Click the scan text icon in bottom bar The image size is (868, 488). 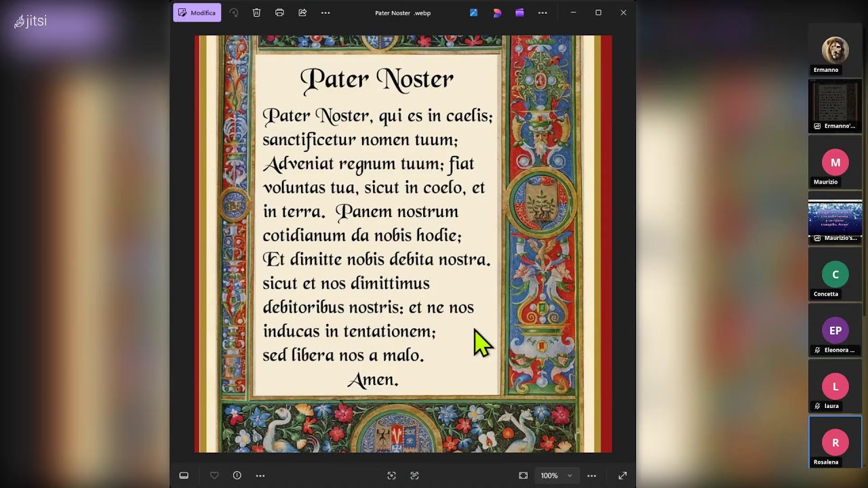tap(414, 476)
